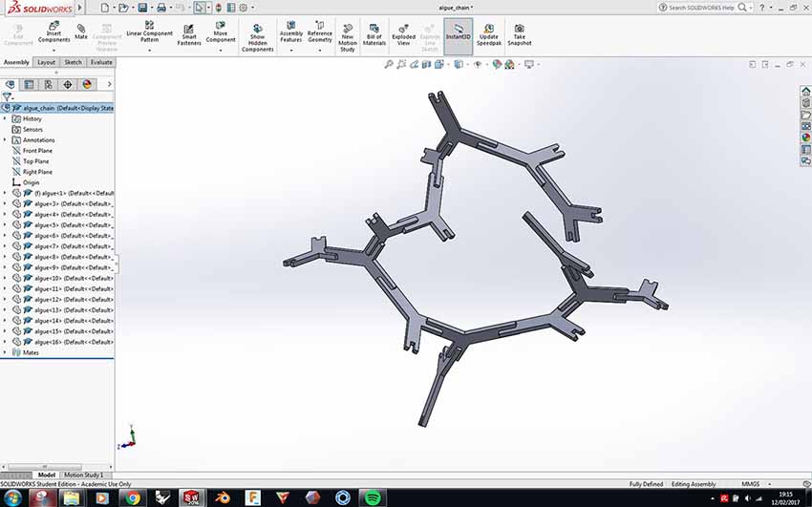Click the Help question mark icon
812x507 pixels.
tap(761, 8)
